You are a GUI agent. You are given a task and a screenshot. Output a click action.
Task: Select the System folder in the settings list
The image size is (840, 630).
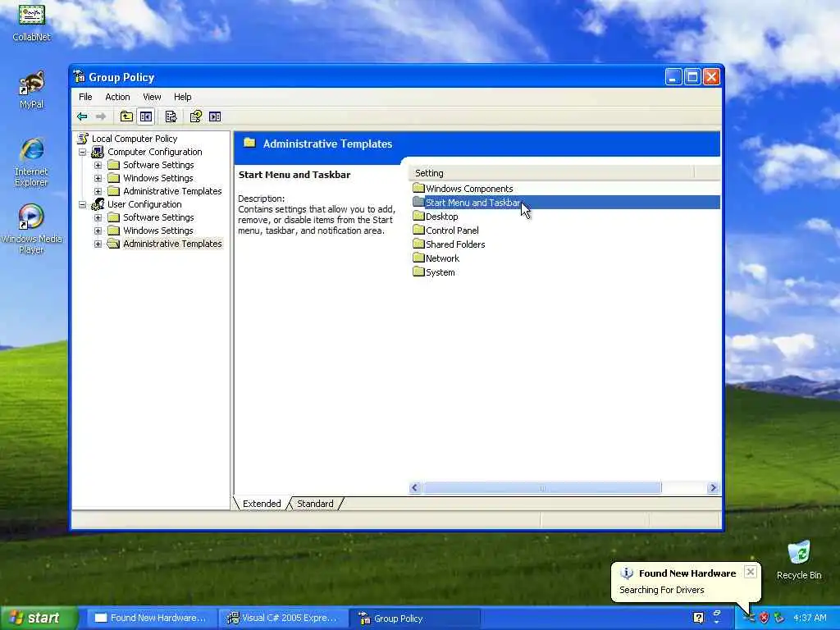click(435, 272)
